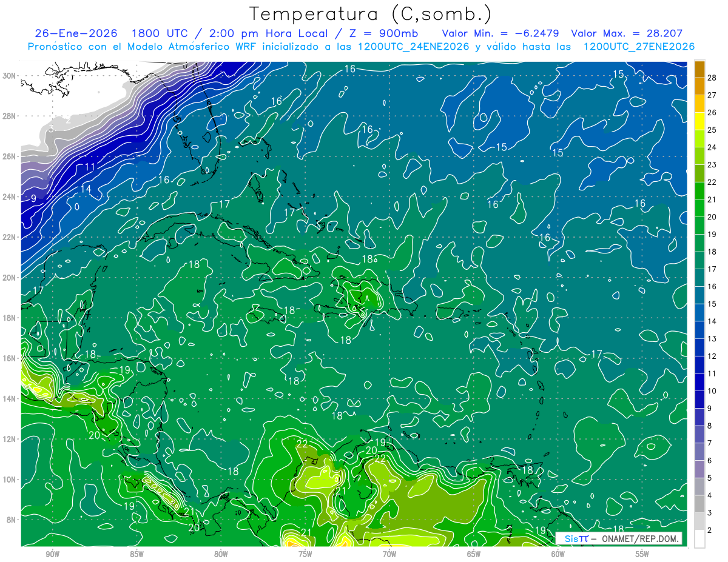Click the '30N' latitude axis label
The image size is (728, 562).
(x=8, y=76)
